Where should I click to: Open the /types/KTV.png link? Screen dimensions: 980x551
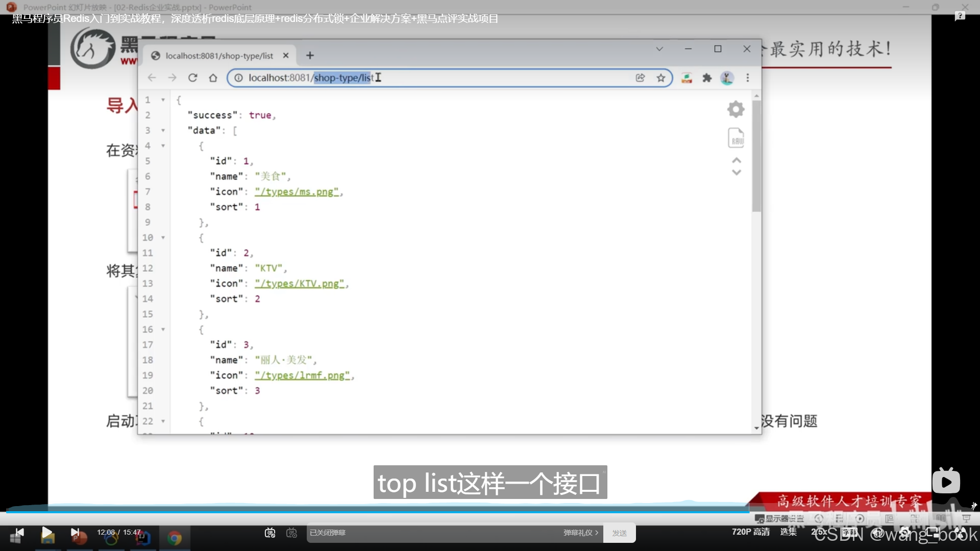(300, 284)
